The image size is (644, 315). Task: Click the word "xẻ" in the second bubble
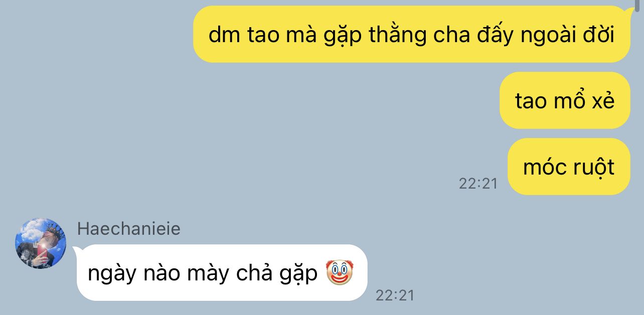(x=603, y=101)
